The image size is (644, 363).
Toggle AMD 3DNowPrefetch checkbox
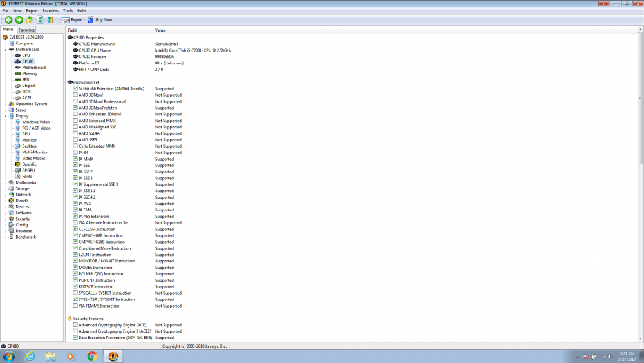[x=75, y=107]
